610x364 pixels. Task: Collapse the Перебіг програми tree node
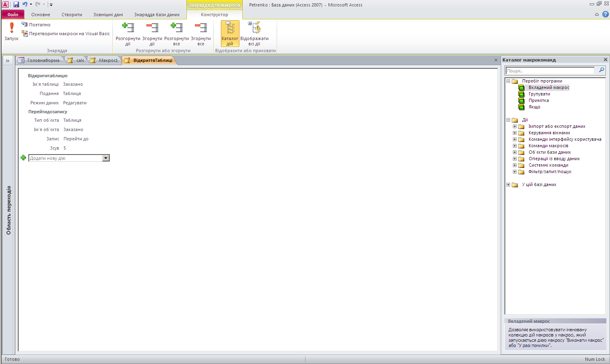pos(508,81)
